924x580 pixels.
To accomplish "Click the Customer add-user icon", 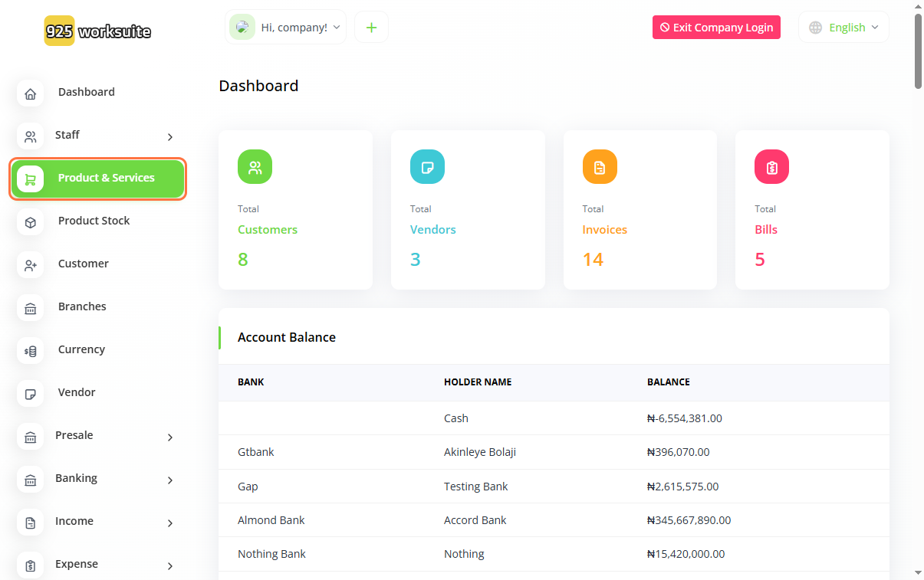I will (x=31, y=266).
